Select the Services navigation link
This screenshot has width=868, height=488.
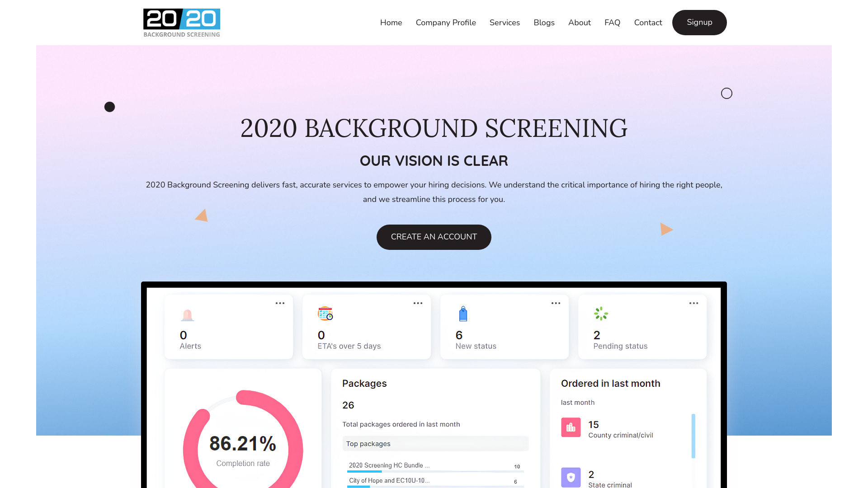click(505, 22)
